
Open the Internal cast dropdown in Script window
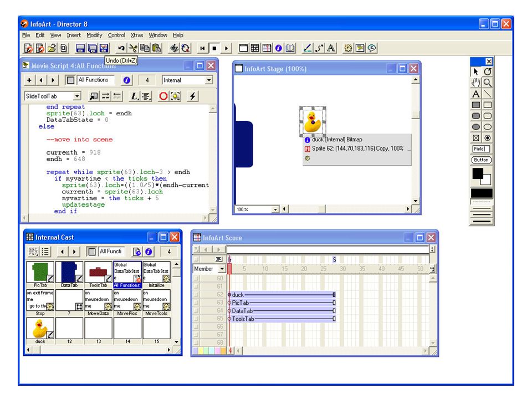click(x=209, y=80)
